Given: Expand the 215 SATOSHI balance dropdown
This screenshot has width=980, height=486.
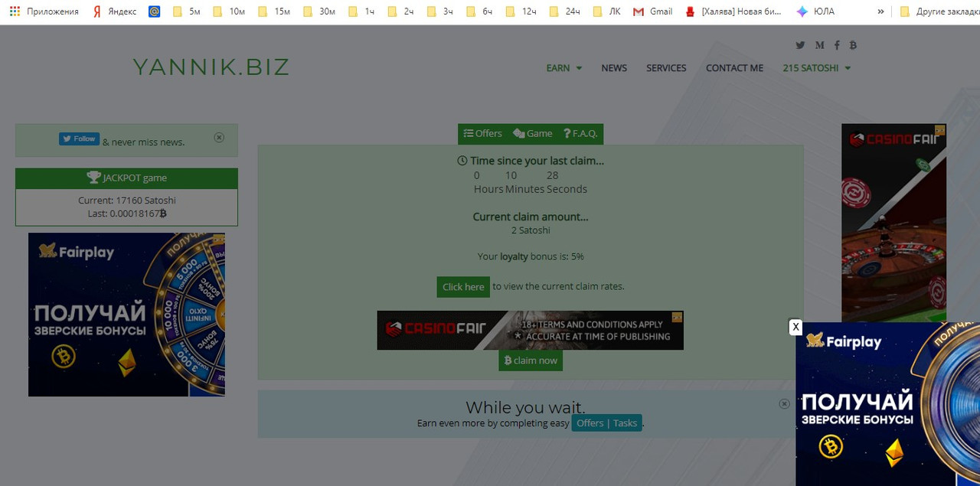Looking at the screenshot, I should coord(817,68).
